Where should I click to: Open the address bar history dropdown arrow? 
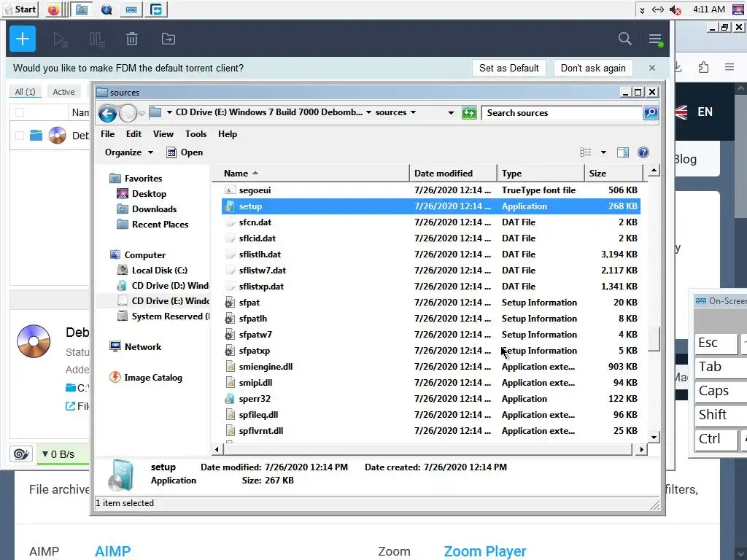pos(451,113)
